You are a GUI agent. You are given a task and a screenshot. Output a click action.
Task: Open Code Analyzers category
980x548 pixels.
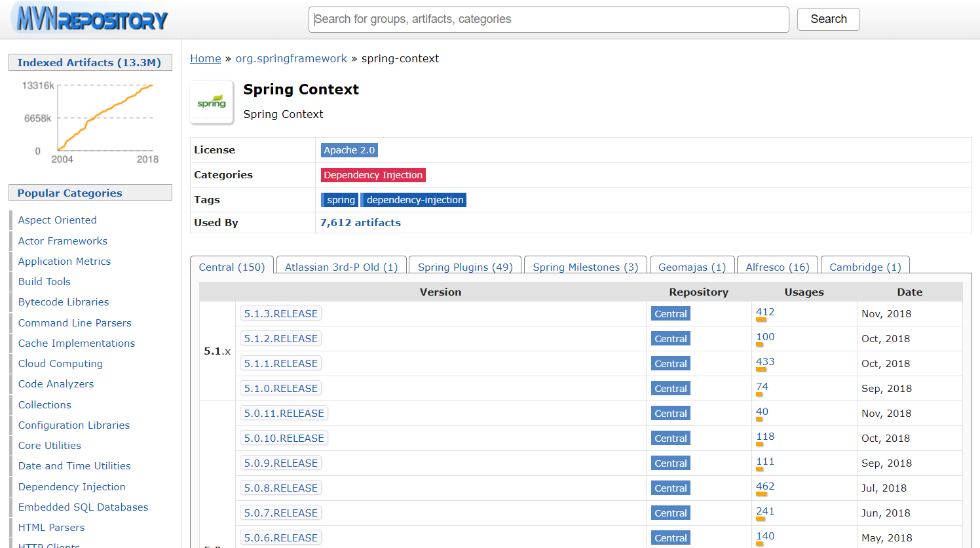pyautogui.click(x=56, y=384)
